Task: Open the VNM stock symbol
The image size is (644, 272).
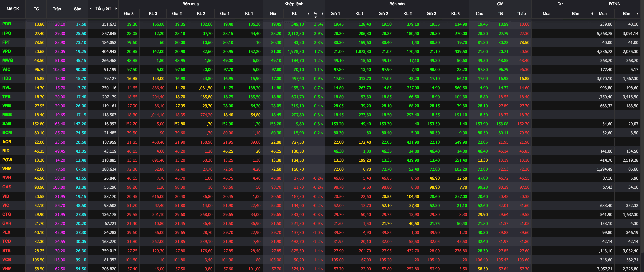Action: coord(7,169)
